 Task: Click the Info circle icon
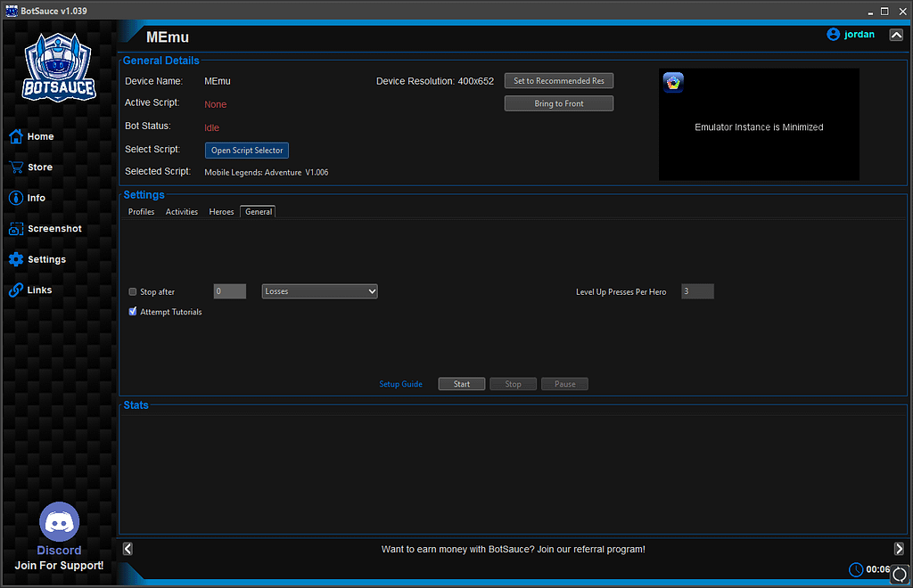(15, 198)
